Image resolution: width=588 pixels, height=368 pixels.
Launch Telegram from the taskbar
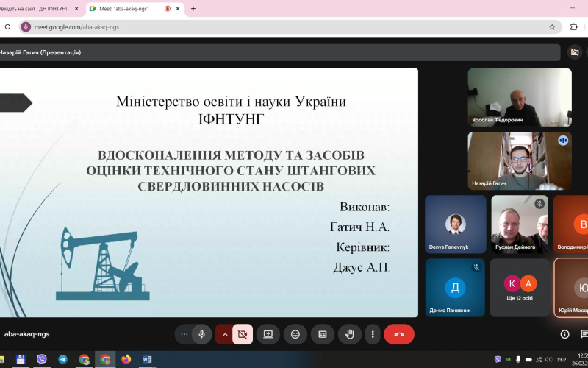(63, 359)
